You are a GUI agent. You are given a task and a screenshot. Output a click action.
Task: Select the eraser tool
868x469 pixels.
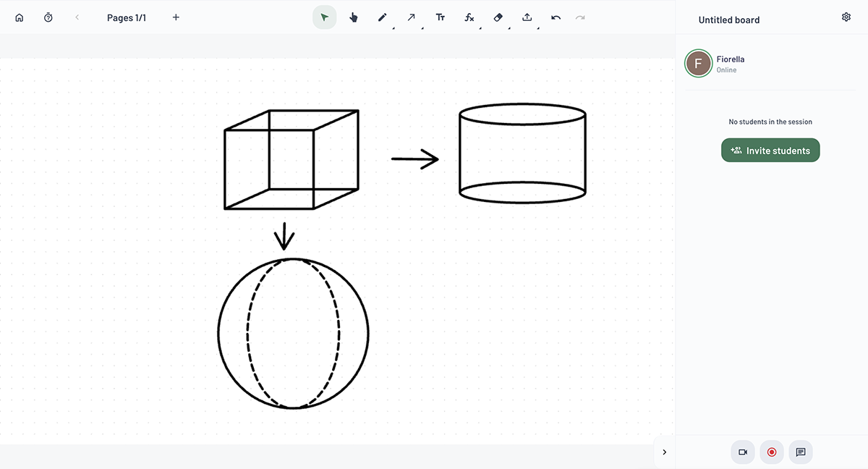pos(498,17)
